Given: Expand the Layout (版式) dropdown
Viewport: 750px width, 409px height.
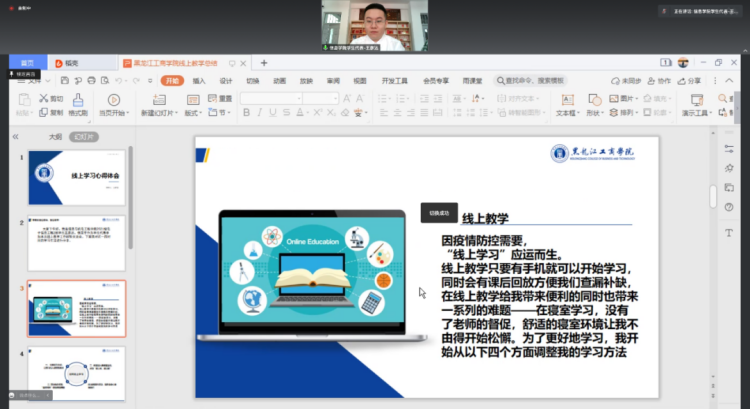Looking at the screenshot, I should coord(192,114).
